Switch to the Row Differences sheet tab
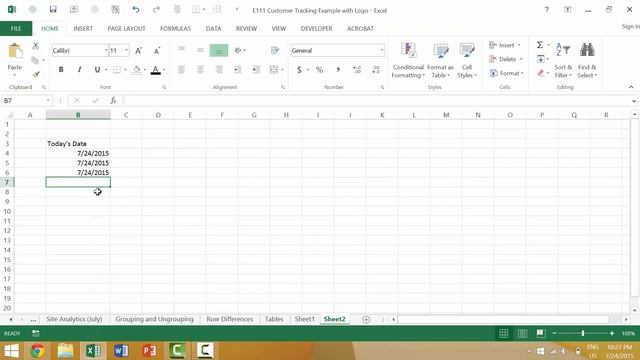 229,319
